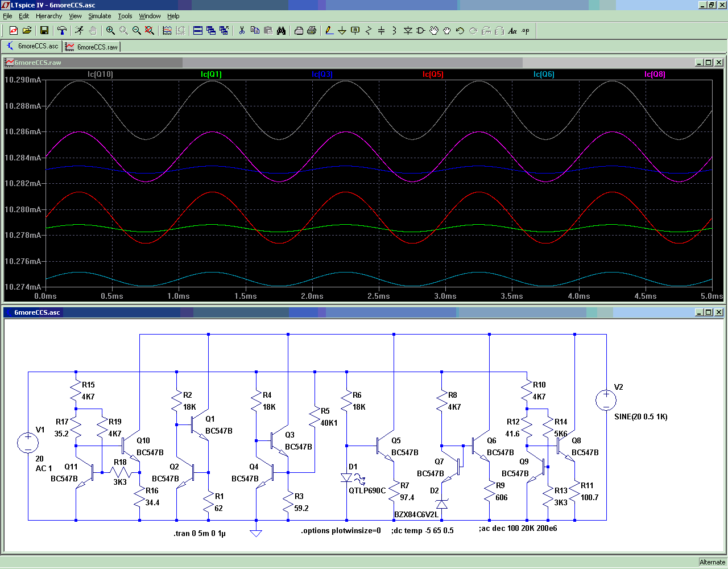The height and width of the screenshot is (569, 728).
Task: Switch to the 6moreCCS.raw tab
Action: click(x=91, y=47)
